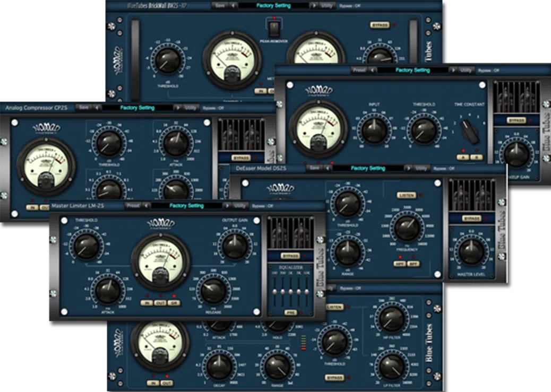Select the GR meter mode on Master Limiter

(174, 302)
